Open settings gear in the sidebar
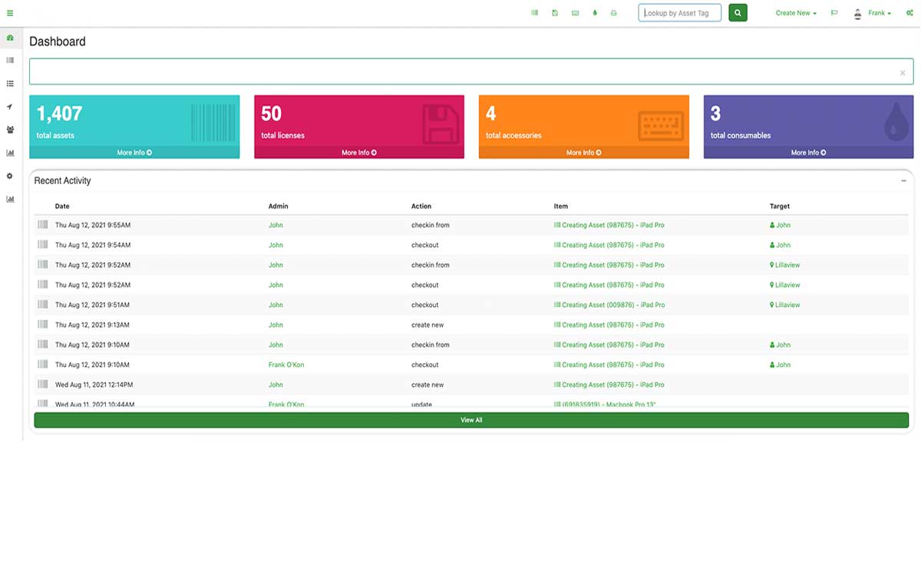This screenshot has width=921, height=588. [x=10, y=176]
